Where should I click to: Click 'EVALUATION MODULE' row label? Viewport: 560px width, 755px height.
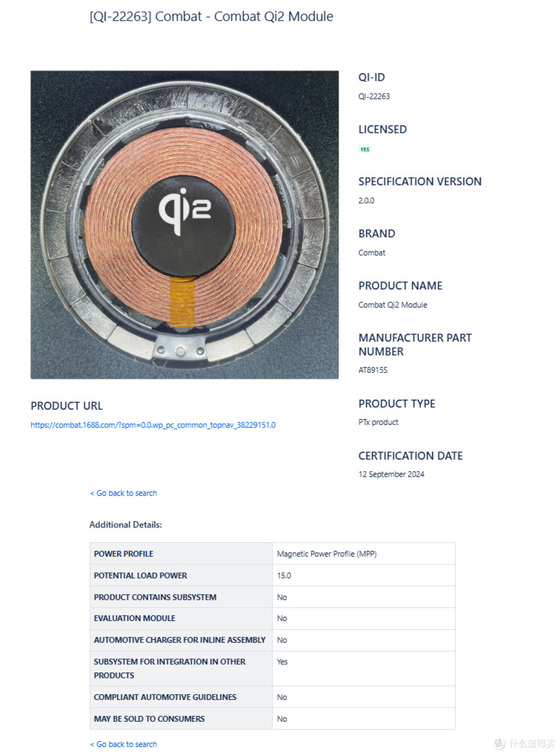coord(134,619)
